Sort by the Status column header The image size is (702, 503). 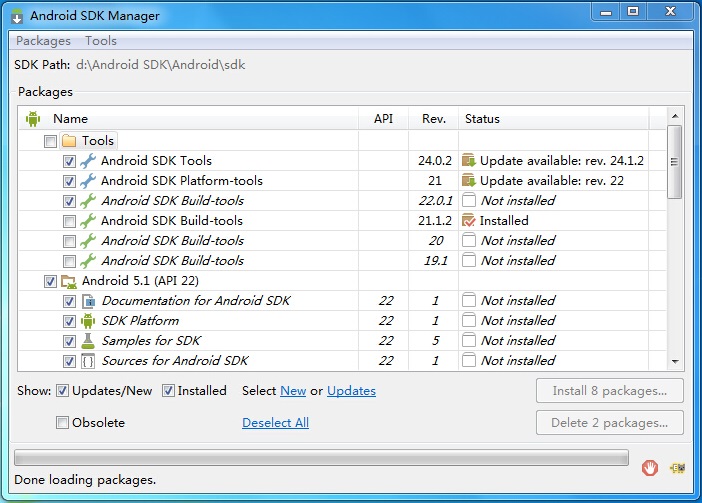(553, 119)
